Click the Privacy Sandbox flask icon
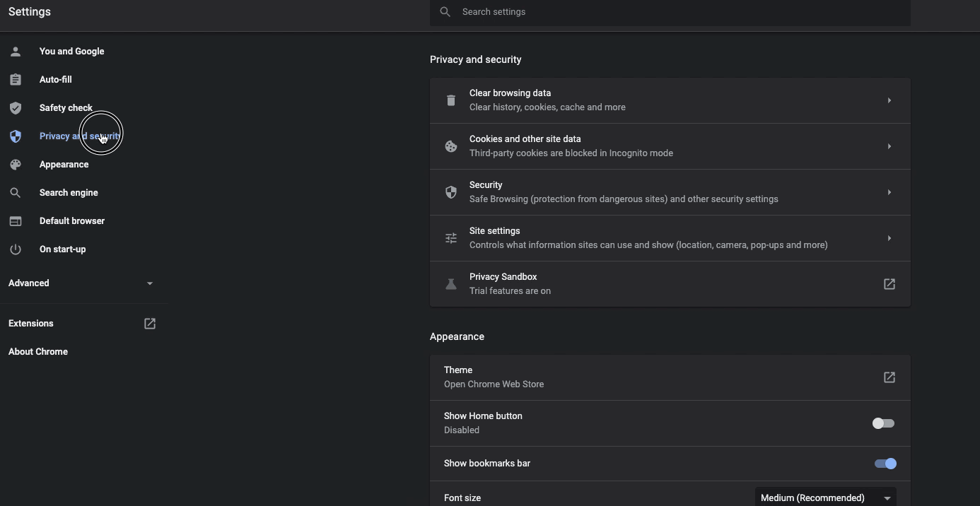 pyautogui.click(x=451, y=284)
